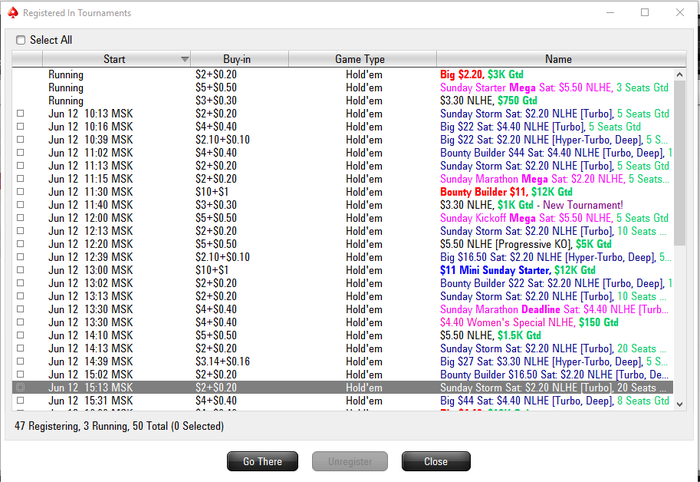Select Sunday Marathon Deadline Sat row
Screen dimensions: 700x482
tap(342, 309)
